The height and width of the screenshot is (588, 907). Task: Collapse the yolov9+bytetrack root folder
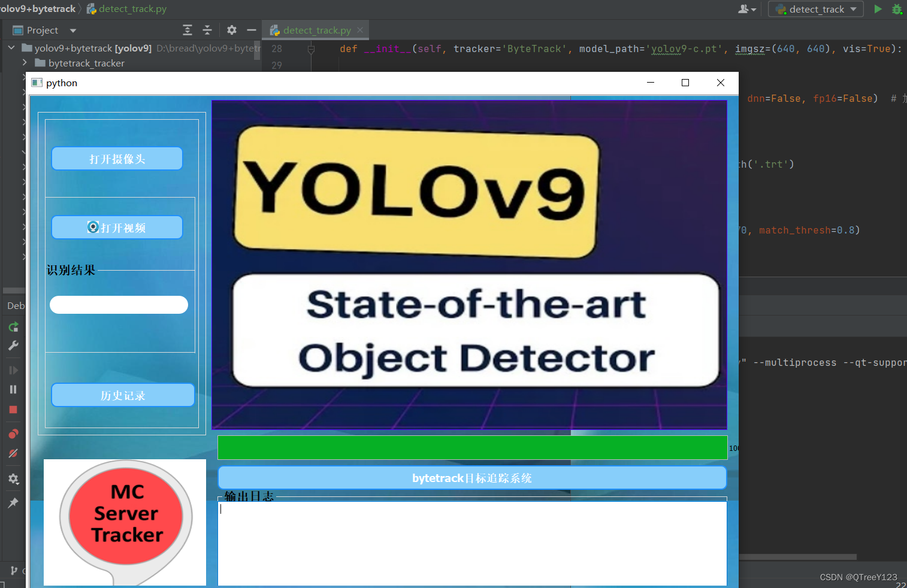pyautogui.click(x=11, y=47)
